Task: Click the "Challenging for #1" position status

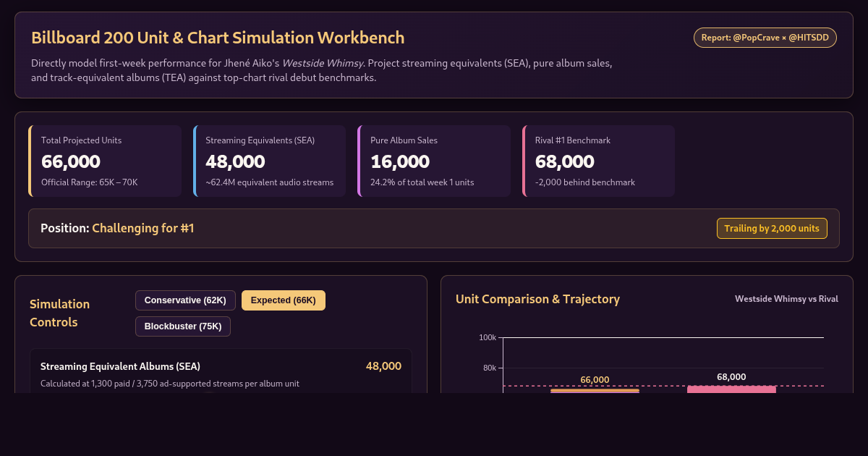Action: tap(143, 228)
